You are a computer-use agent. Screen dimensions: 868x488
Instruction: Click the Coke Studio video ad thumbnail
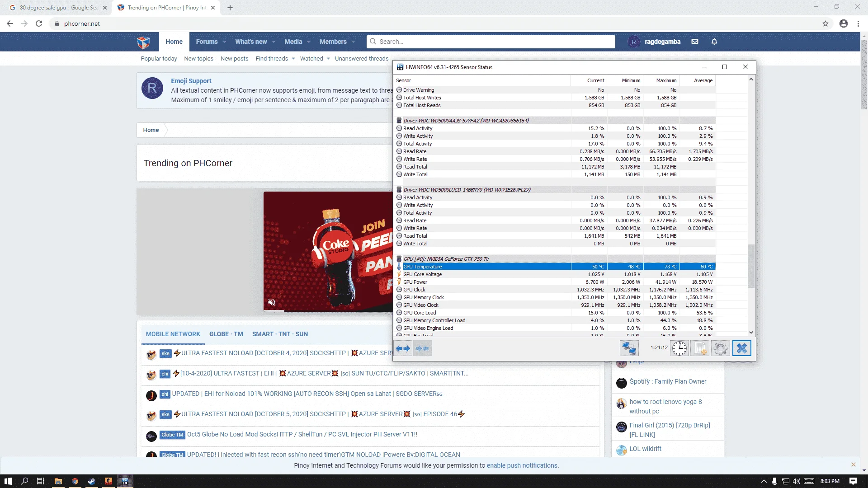point(328,252)
